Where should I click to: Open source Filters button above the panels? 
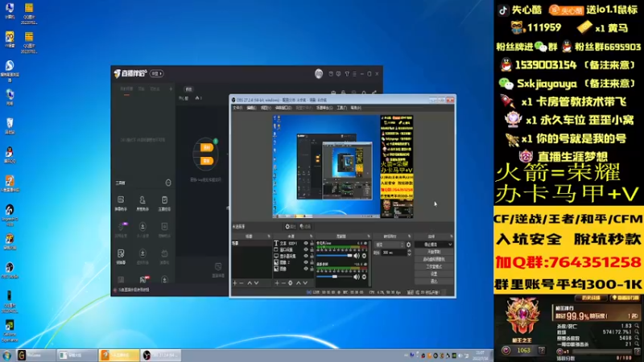coord(305,227)
